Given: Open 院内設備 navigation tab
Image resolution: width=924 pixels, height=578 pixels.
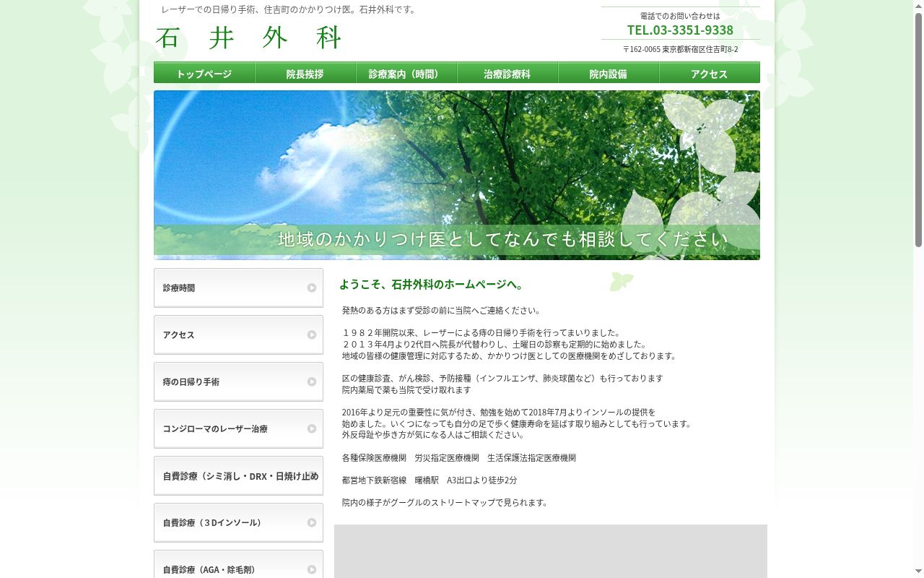Looking at the screenshot, I should pos(609,73).
